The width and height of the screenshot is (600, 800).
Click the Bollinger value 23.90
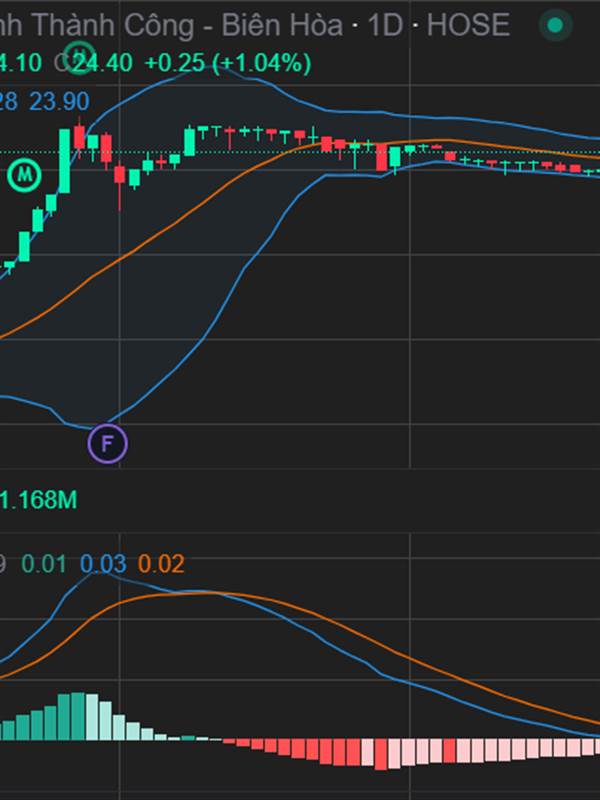(59, 102)
